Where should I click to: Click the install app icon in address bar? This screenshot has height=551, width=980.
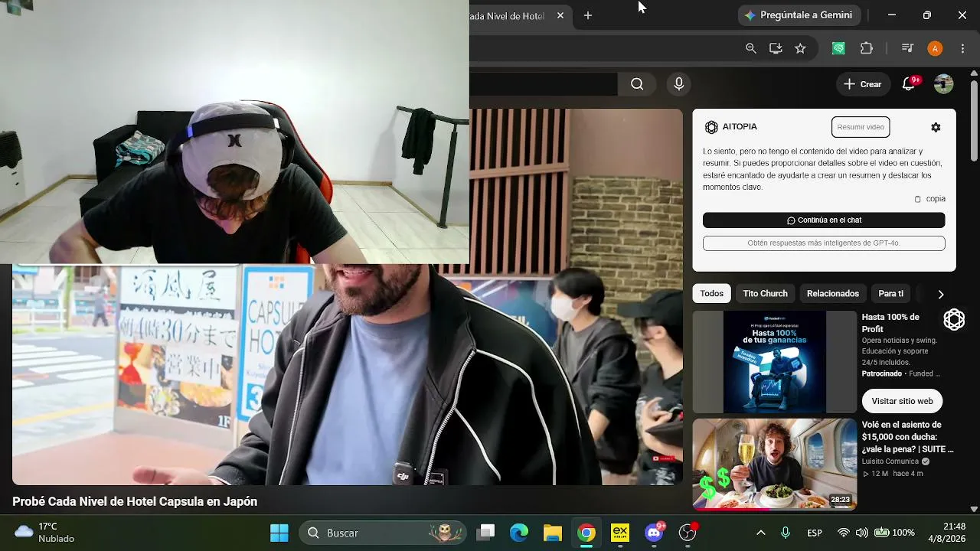coord(776,48)
